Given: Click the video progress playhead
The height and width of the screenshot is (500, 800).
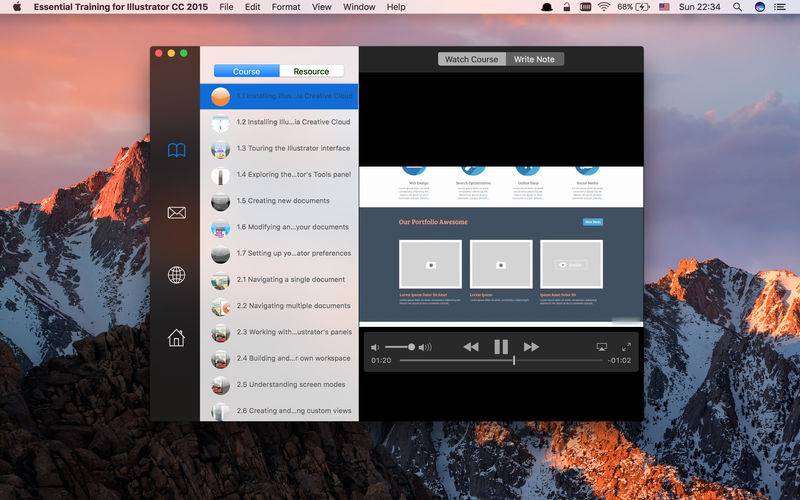Looking at the screenshot, I should (x=514, y=360).
